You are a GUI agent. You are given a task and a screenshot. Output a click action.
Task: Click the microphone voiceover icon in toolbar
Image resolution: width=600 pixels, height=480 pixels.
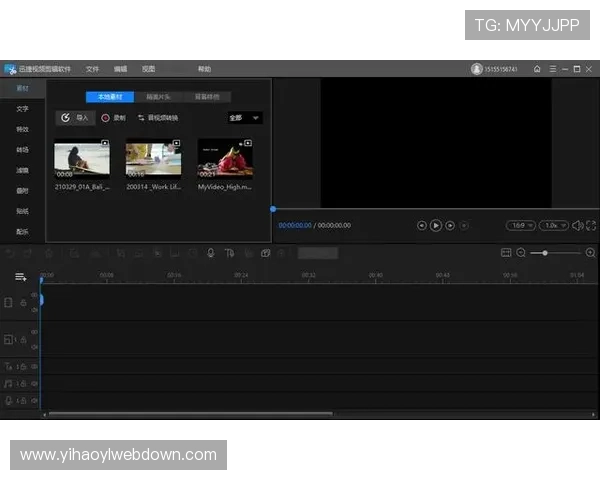click(210, 253)
